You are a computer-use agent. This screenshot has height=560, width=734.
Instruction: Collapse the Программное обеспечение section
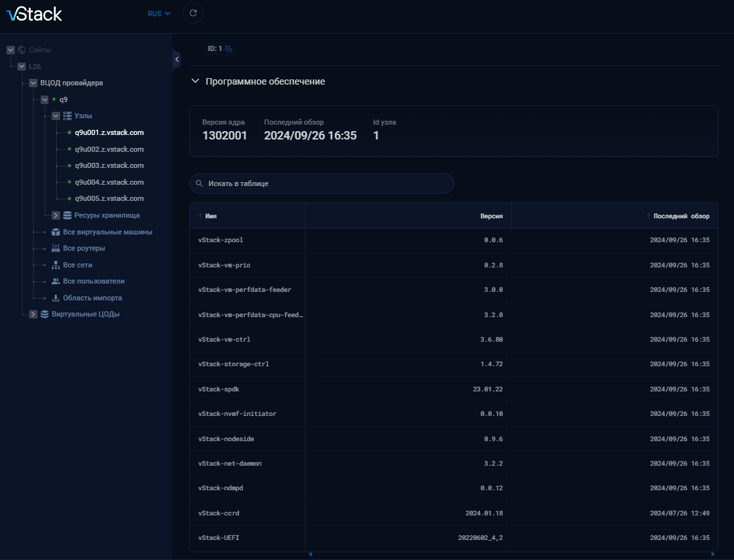(195, 81)
